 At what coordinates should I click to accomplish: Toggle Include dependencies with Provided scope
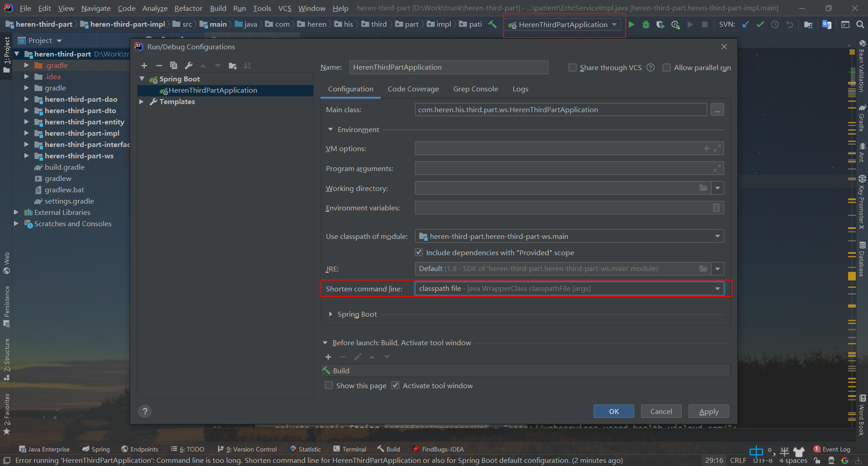(419, 252)
